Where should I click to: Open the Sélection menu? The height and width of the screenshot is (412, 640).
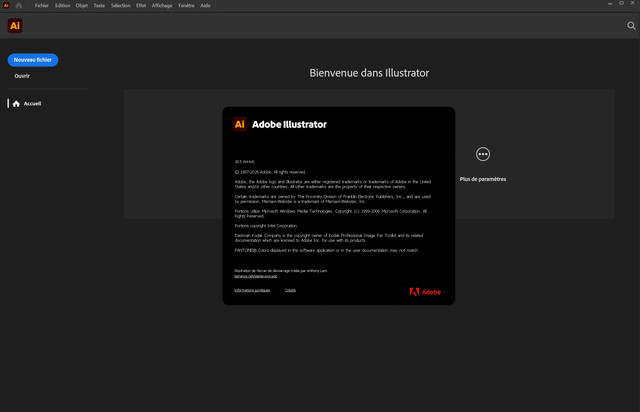coord(120,5)
